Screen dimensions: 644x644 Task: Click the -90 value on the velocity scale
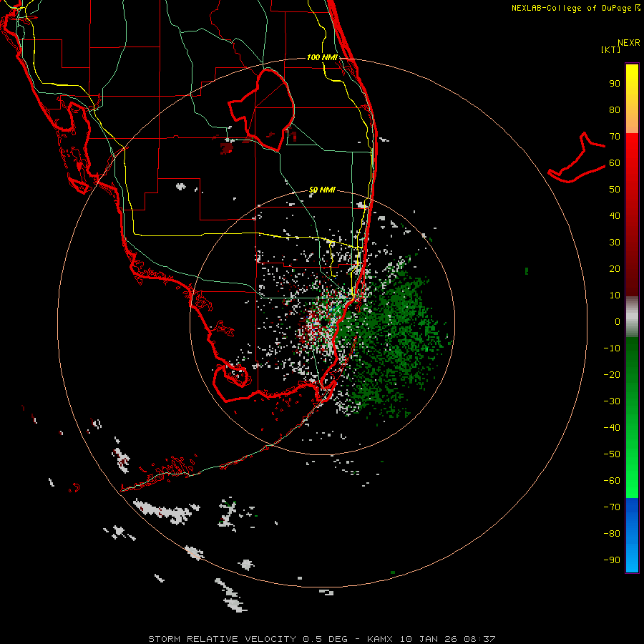(x=612, y=560)
